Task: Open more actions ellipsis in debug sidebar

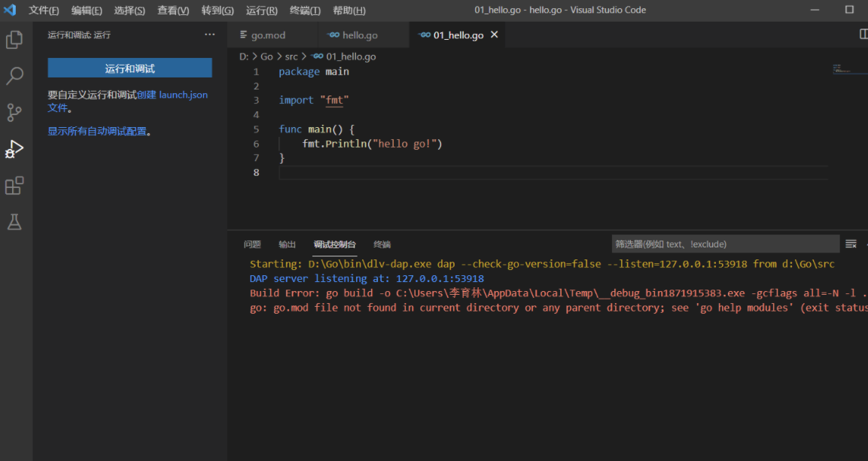Action: click(x=209, y=35)
